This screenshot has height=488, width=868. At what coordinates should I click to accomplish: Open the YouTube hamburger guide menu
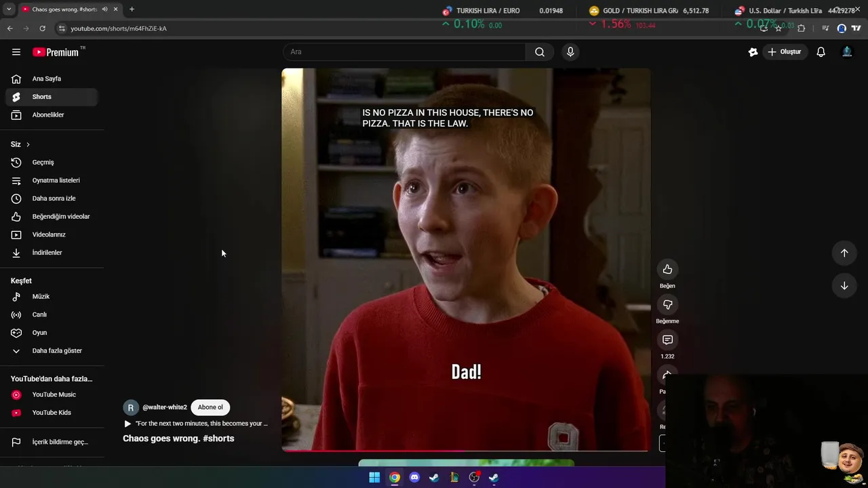tap(16, 52)
